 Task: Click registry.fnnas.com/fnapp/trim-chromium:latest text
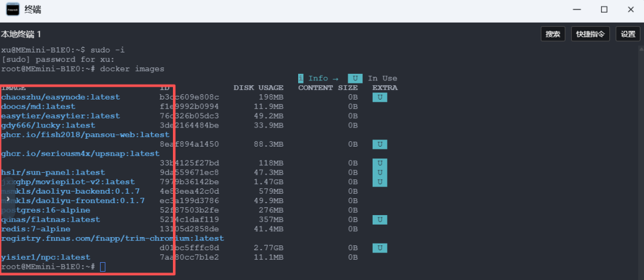[113, 238]
